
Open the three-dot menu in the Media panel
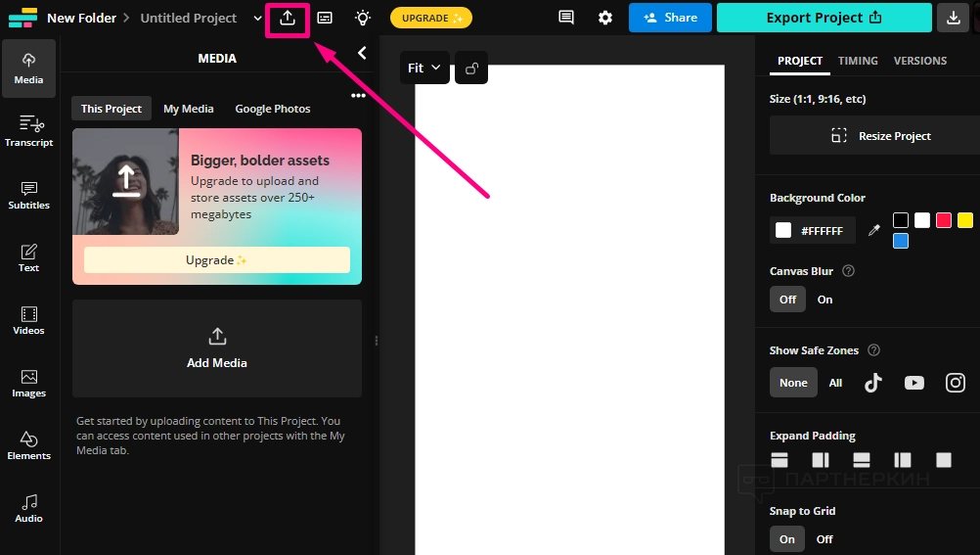[x=358, y=96]
